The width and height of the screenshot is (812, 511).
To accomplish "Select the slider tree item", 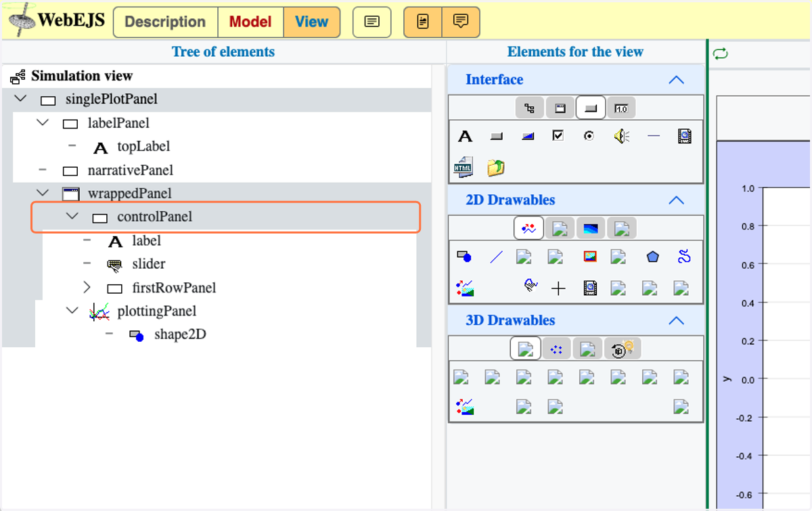I will [149, 264].
